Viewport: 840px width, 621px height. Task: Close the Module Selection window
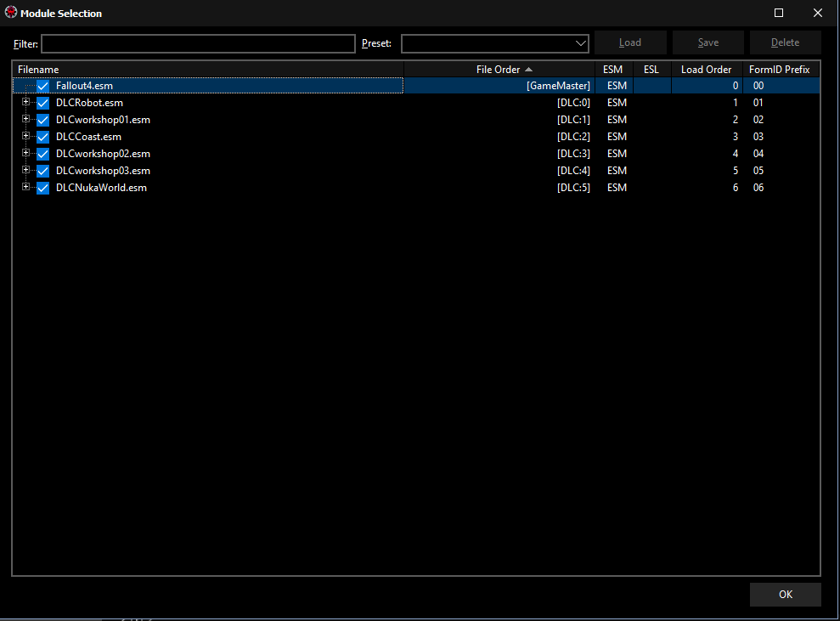(818, 13)
